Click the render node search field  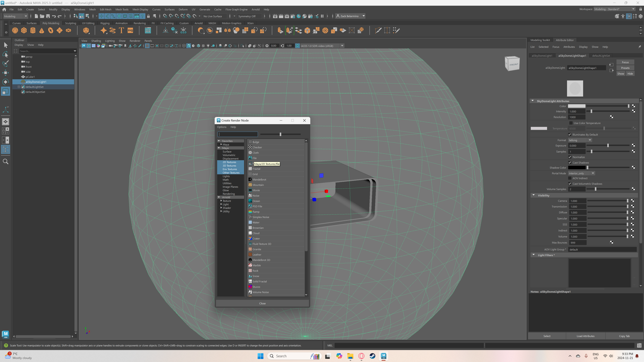[237, 134]
